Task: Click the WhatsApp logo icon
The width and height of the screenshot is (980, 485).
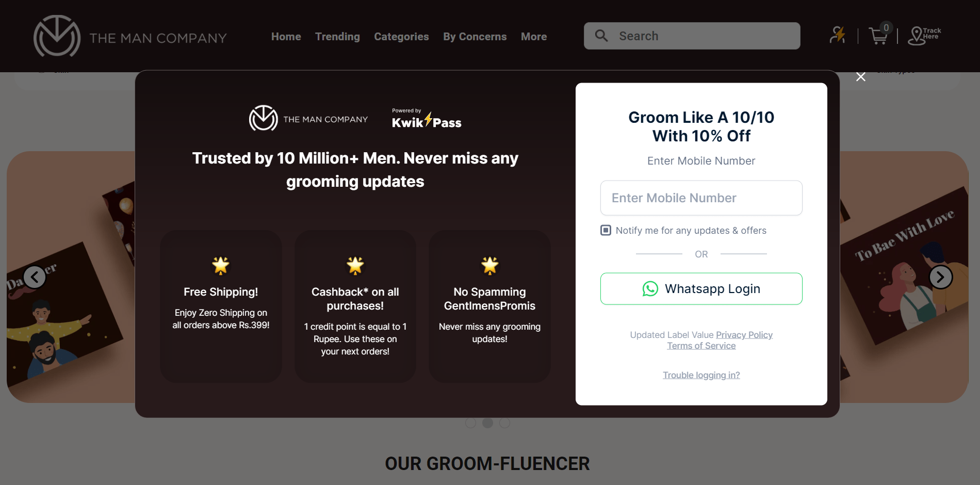Action: [650, 289]
